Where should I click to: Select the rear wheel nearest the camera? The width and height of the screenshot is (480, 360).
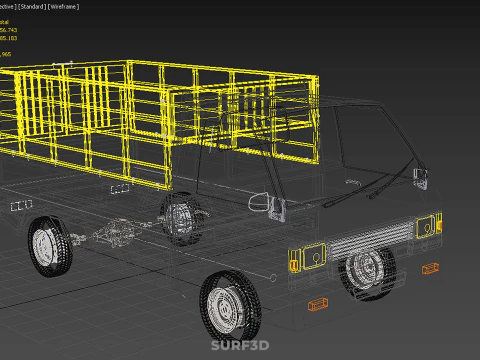(50, 247)
